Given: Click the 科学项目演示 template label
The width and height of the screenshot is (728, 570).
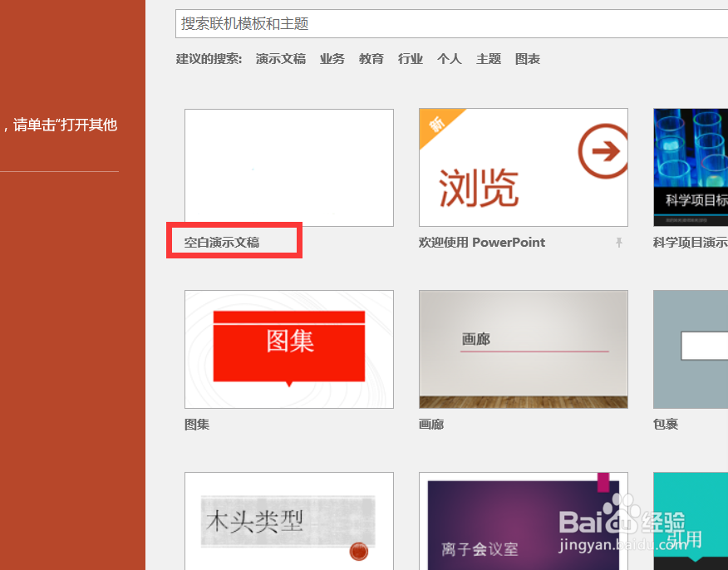Looking at the screenshot, I should (x=691, y=243).
